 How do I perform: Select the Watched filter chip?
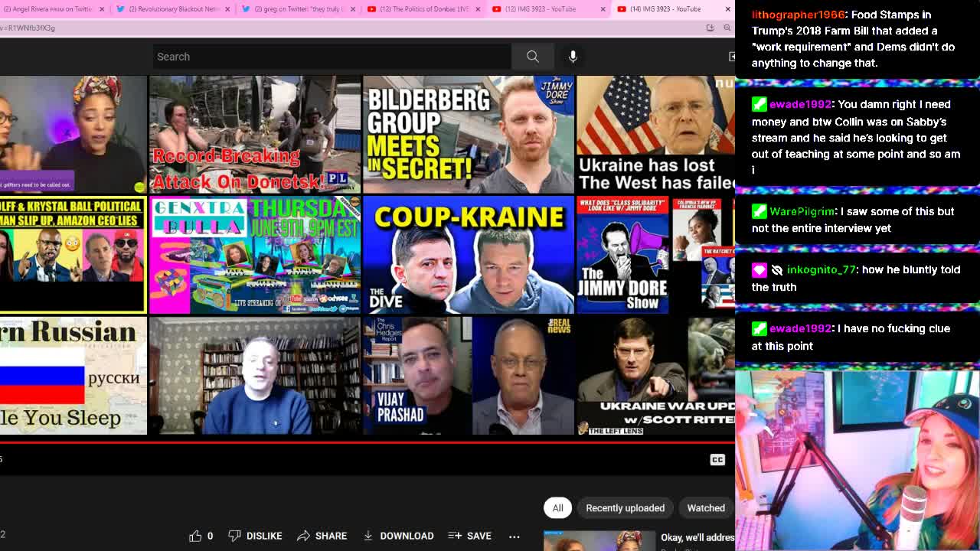tap(706, 508)
